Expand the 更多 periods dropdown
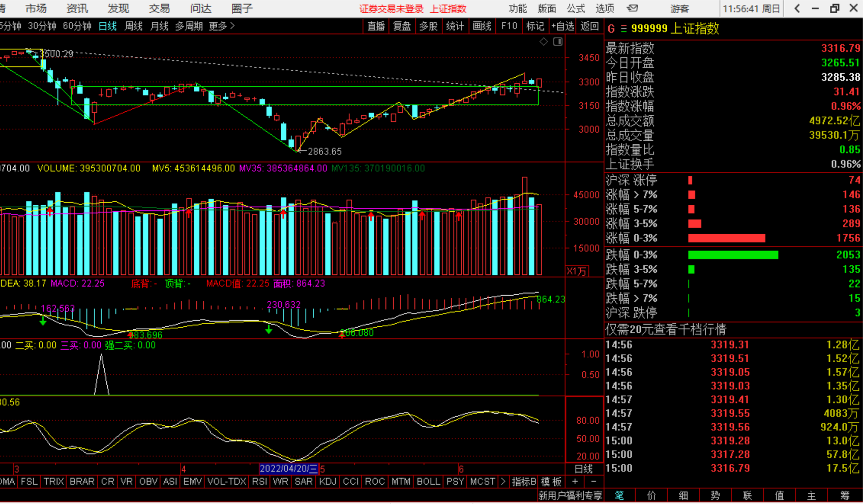The width and height of the screenshot is (863, 504). point(222,26)
